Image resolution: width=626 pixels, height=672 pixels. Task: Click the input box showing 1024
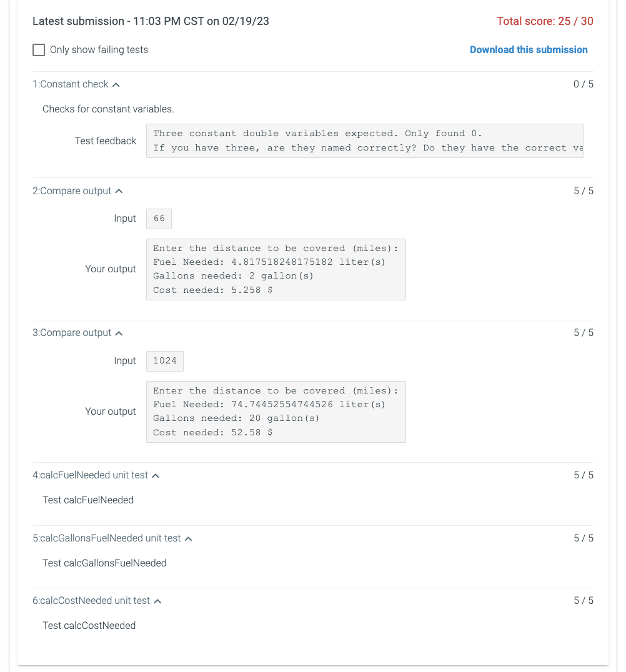pyautogui.click(x=164, y=361)
